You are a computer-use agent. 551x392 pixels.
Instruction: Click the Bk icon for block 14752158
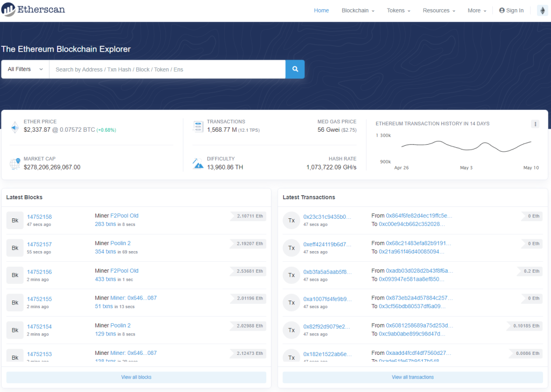tap(15, 220)
